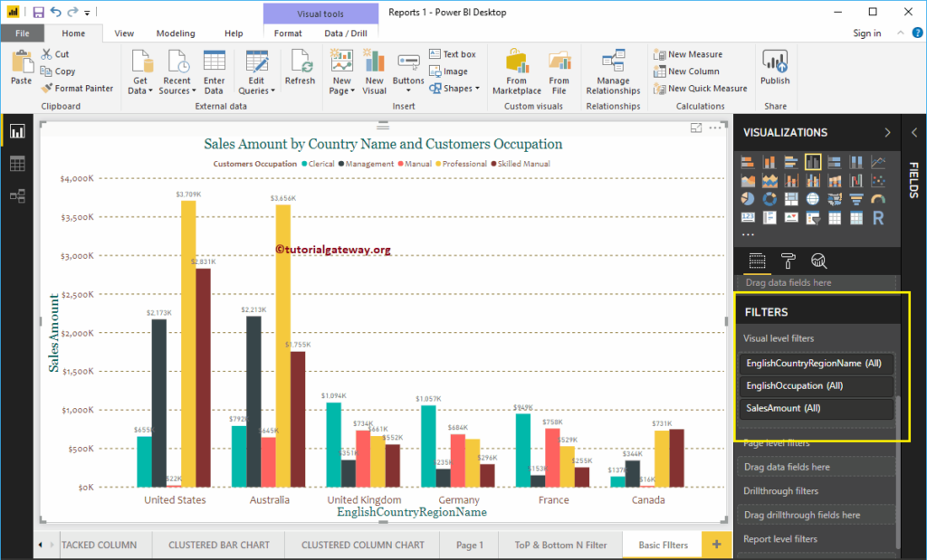Image resolution: width=927 pixels, height=560 pixels.
Task: Open the Analytics magnifier pane
Action: coord(818,261)
